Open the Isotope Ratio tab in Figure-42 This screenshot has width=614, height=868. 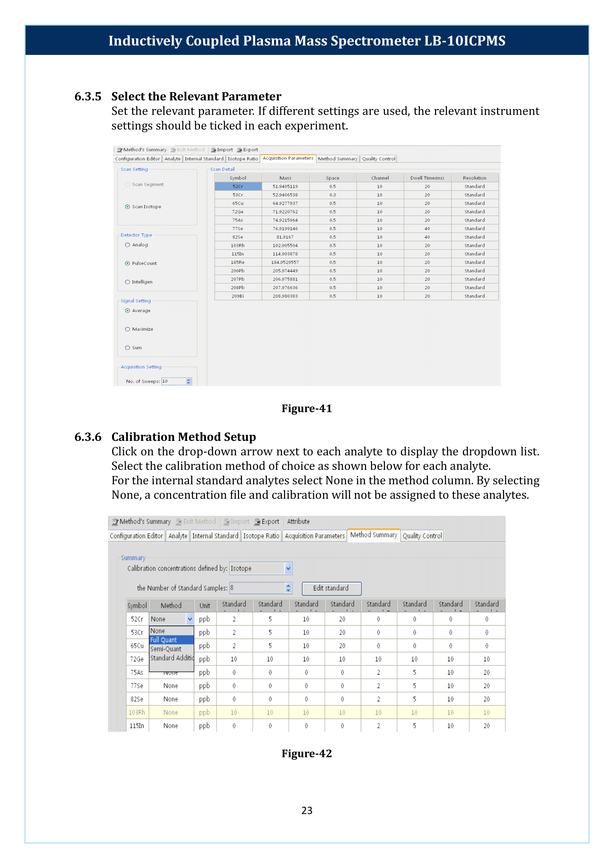261,536
